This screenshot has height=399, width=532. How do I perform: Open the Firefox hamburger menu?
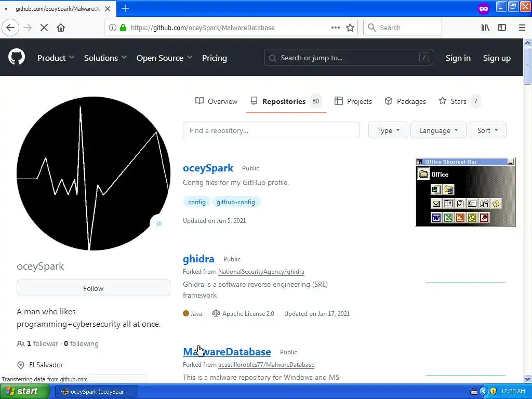522,28
